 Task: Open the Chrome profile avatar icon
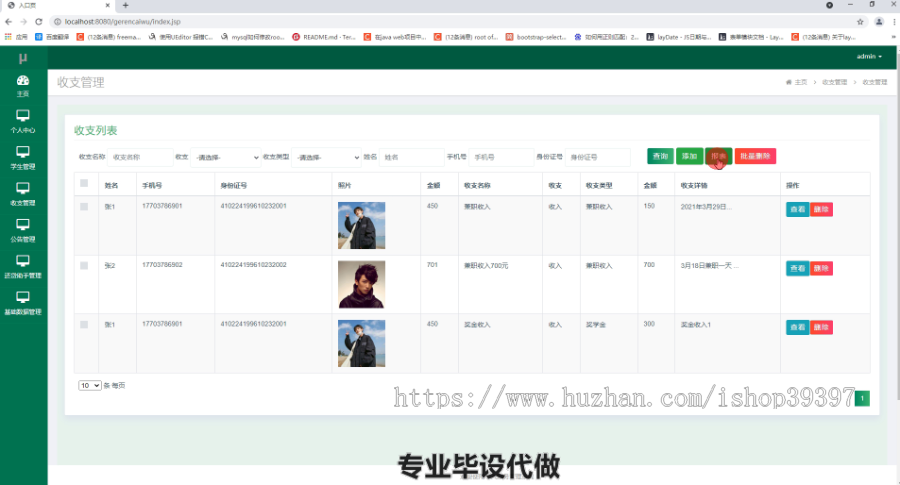click(879, 22)
